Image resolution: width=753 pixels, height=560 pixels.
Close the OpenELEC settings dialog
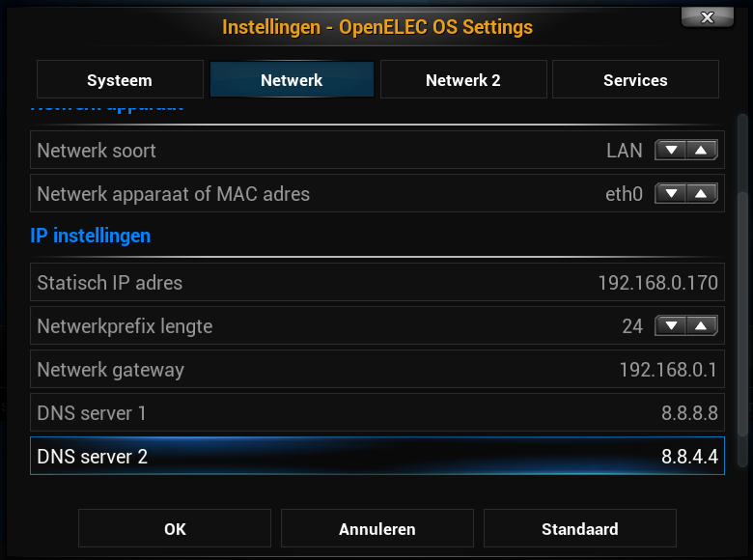pyautogui.click(x=707, y=17)
